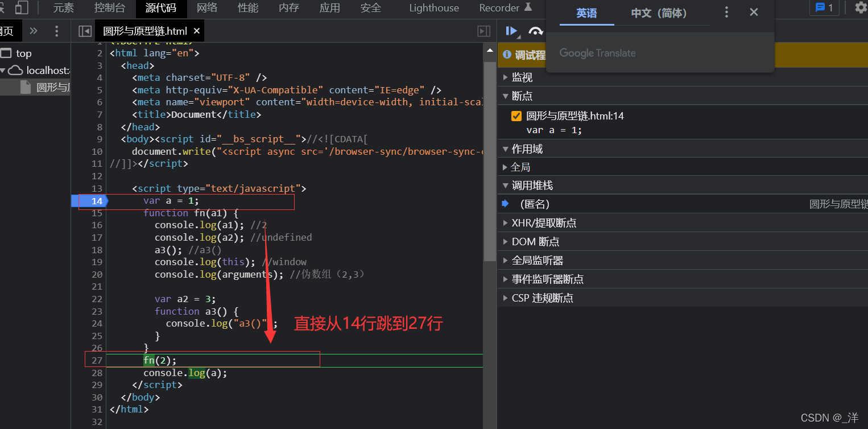This screenshot has width=868, height=429.
Task: Toggle the debugger sidebar icon
Action: [x=484, y=31]
